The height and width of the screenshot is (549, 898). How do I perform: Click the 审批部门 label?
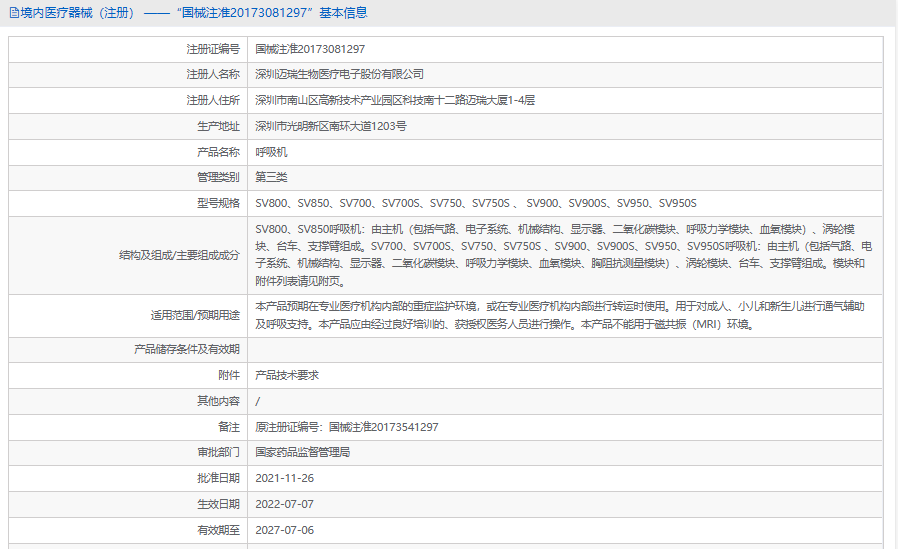pos(218,452)
